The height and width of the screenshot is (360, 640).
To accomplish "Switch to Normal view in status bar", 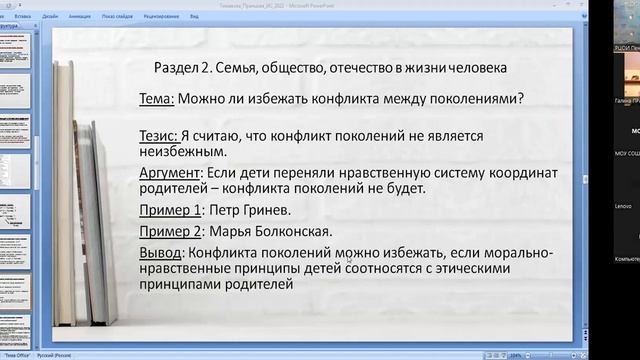I will tap(489, 356).
